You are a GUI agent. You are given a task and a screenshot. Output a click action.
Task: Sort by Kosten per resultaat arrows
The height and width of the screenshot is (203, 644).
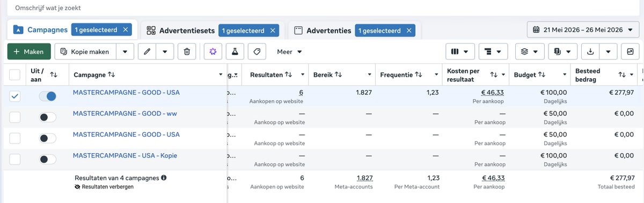[494, 74]
